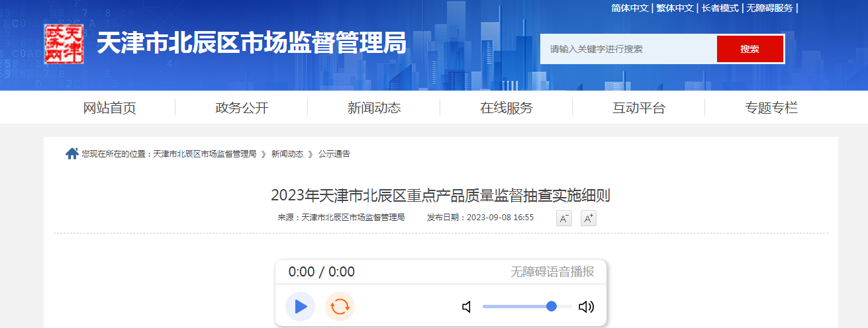Click the Tianjin government logo seal

click(64, 44)
